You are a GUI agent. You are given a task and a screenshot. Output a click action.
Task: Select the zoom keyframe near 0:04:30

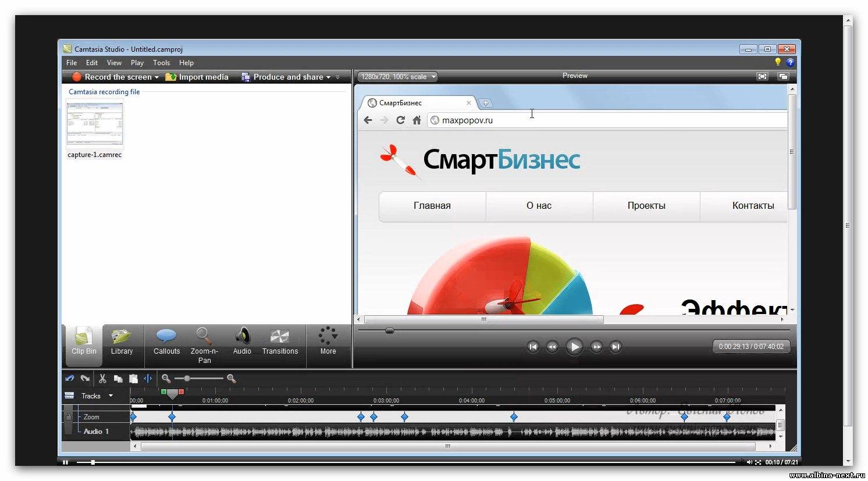coord(514,417)
